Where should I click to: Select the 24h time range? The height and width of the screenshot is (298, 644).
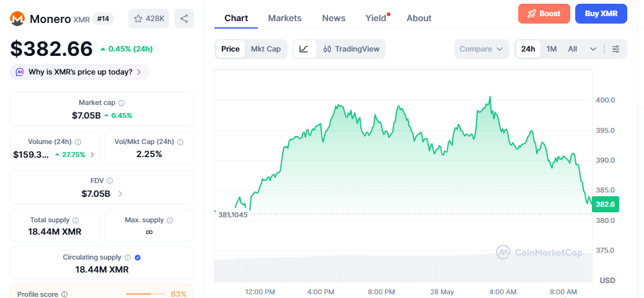(x=528, y=49)
